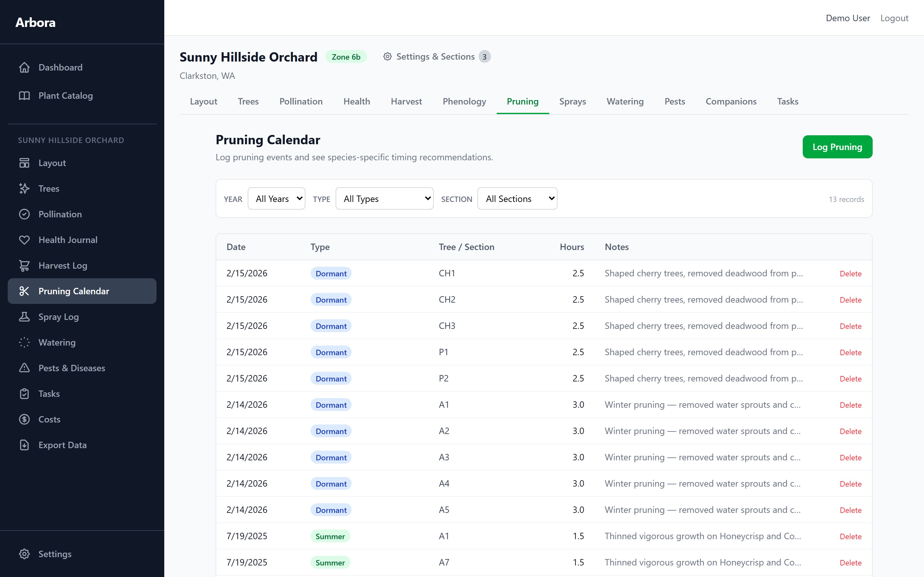924x577 pixels.
Task: Click the Trees sidebar icon
Action: pyautogui.click(x=24, y=188)
